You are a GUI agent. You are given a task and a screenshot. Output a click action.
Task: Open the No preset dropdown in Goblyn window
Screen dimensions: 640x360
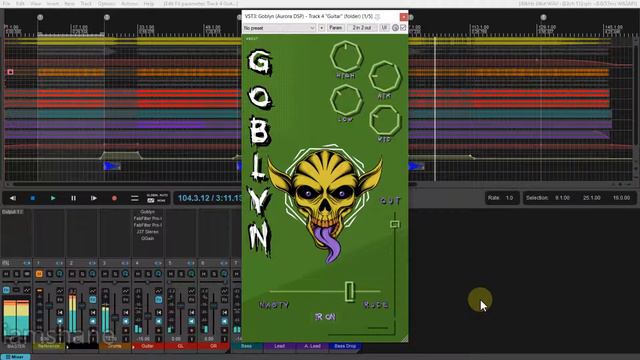279,28
